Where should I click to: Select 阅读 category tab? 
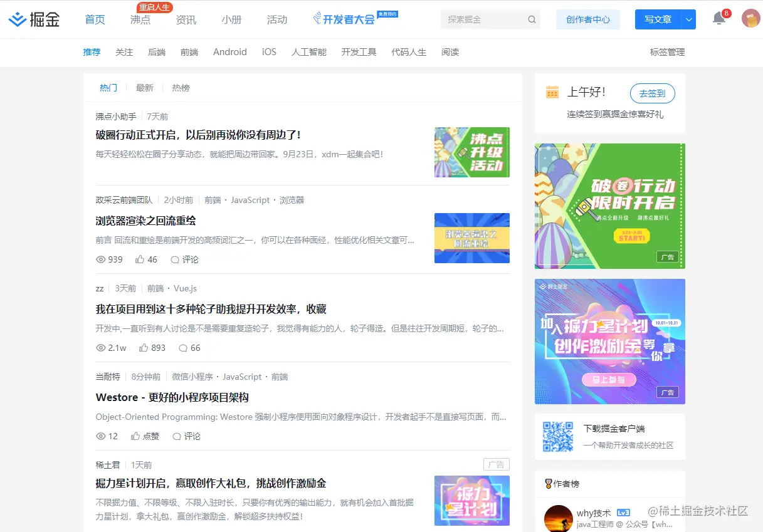click(450, 52)
